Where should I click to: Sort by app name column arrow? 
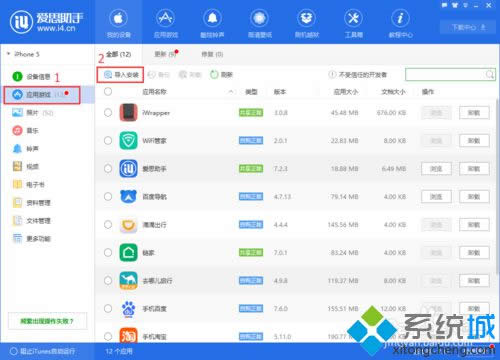[x=231, y=92]
